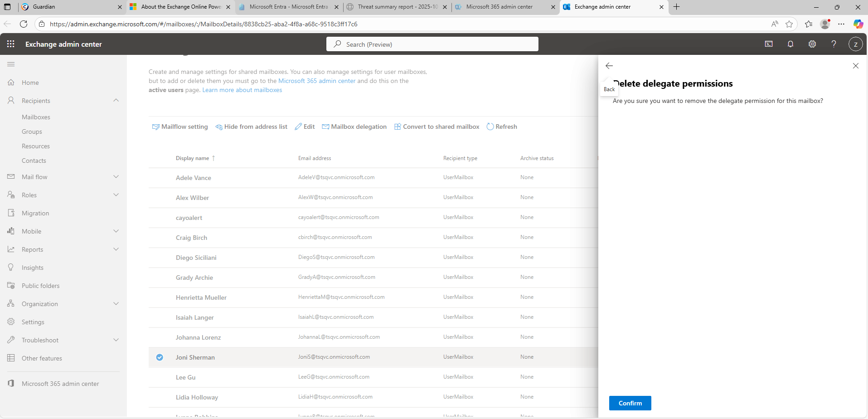Collapse the navigation hamburger menu
The image size is (868, 419).
point(11,64)
